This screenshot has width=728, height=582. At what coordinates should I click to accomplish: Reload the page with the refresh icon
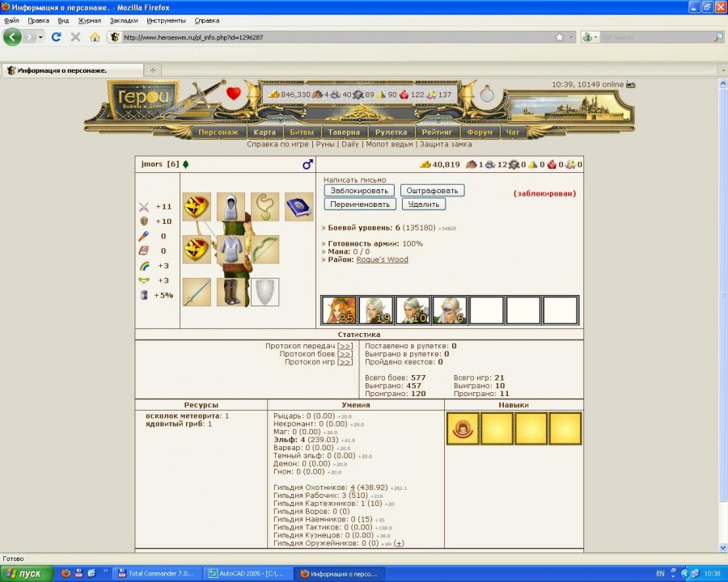56,37
